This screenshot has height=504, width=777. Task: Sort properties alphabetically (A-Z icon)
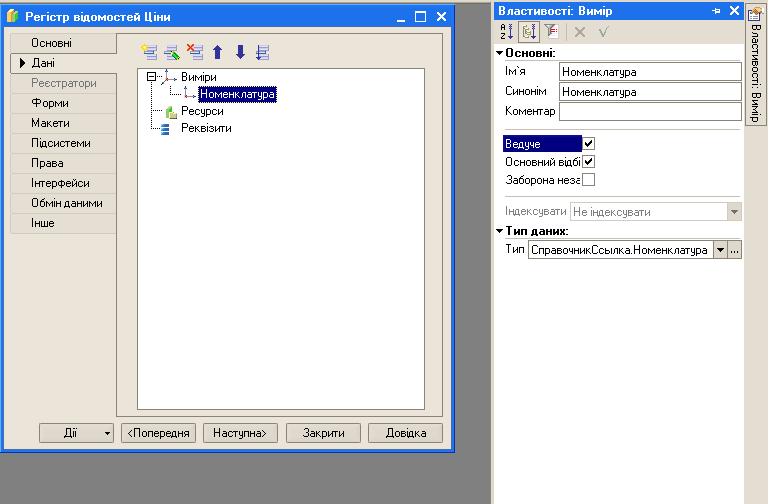(506, 32)
